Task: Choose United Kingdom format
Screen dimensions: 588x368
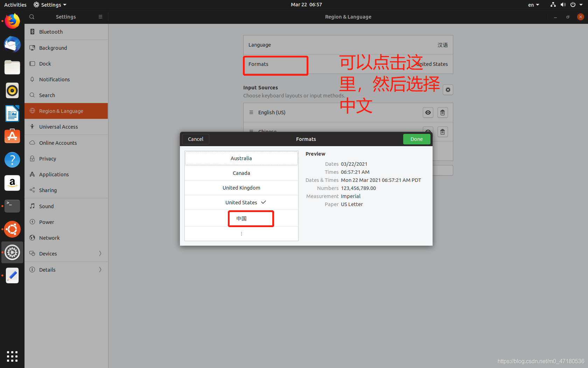Action: 241,188
